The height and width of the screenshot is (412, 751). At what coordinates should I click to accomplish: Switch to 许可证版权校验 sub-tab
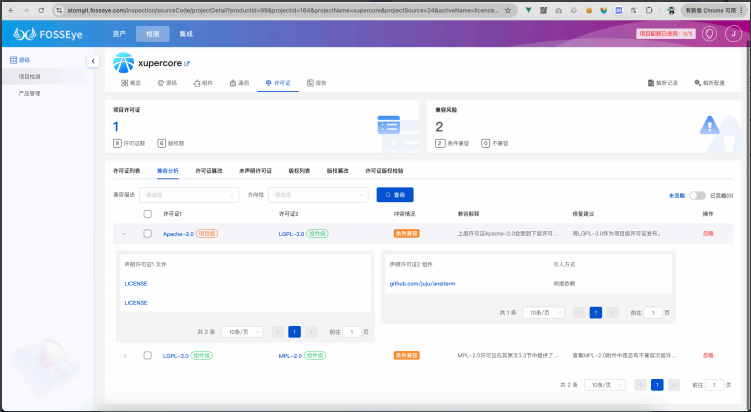pos(384,171)
